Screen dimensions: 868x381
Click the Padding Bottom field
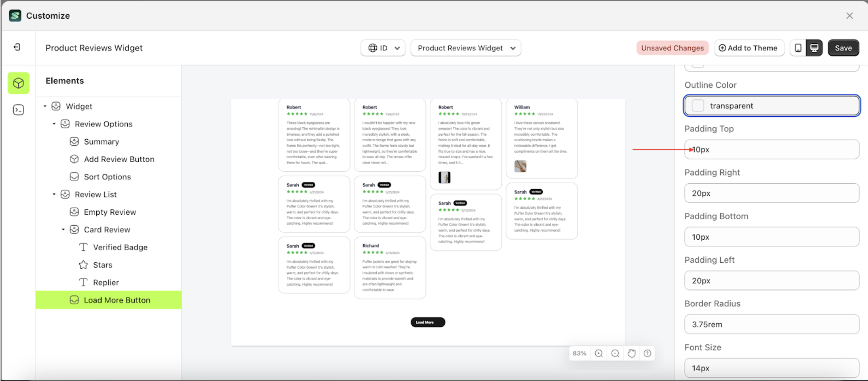[x=772, y=237]
